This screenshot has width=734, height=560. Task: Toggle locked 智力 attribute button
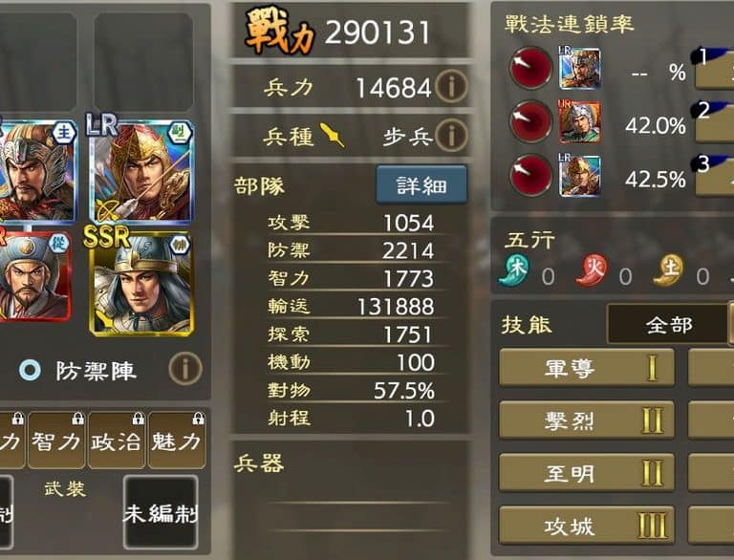(x=56, y=441)
